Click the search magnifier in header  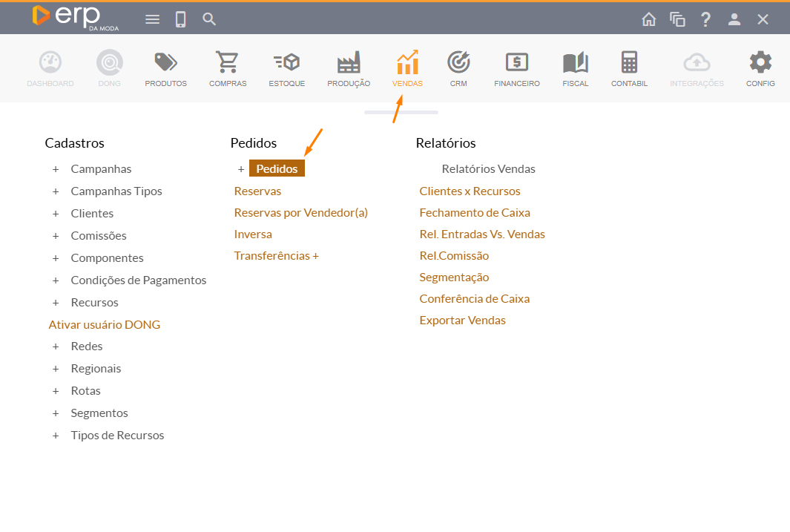click(x=209, y=19)
